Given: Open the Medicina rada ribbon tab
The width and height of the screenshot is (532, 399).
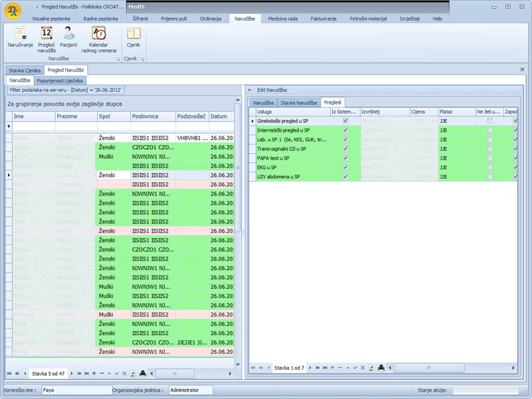Looking at the screenshot, I should click(x=283, y=19).
